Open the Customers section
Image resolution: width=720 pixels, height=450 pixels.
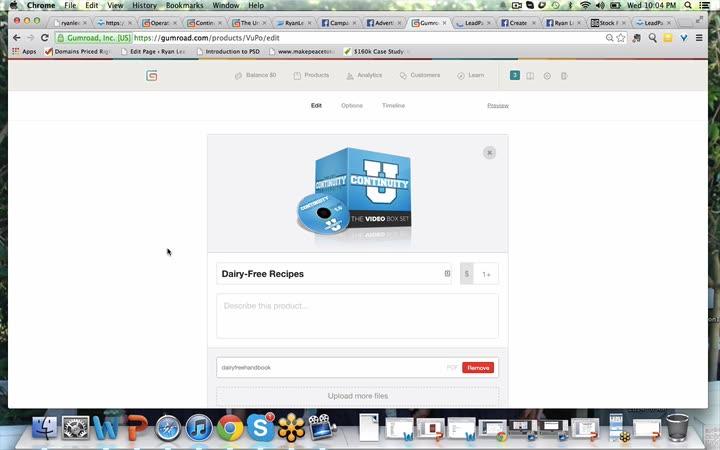(x=420, y=75)
